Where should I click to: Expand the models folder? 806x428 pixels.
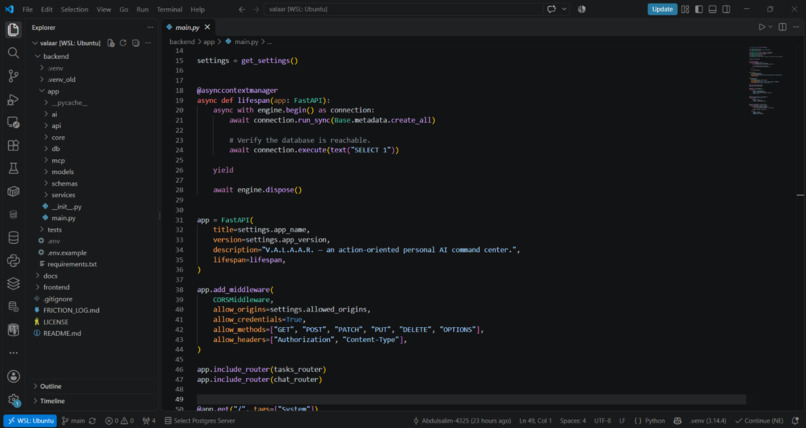pyautogui.click(x=62, y=172)
